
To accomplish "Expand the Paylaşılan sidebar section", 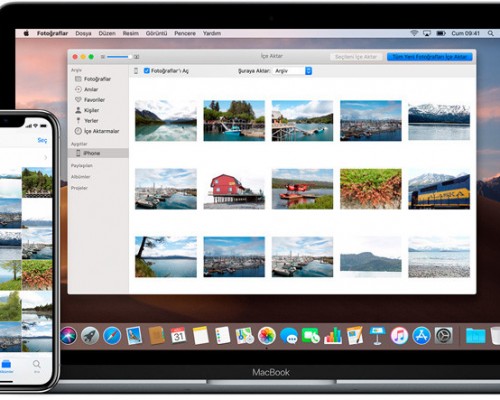I will pyautogui.click(x=82, y=166).
